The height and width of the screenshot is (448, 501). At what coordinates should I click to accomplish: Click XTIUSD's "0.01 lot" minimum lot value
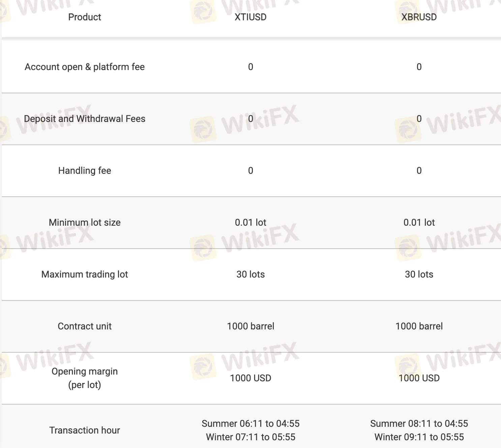coord(250,222)
